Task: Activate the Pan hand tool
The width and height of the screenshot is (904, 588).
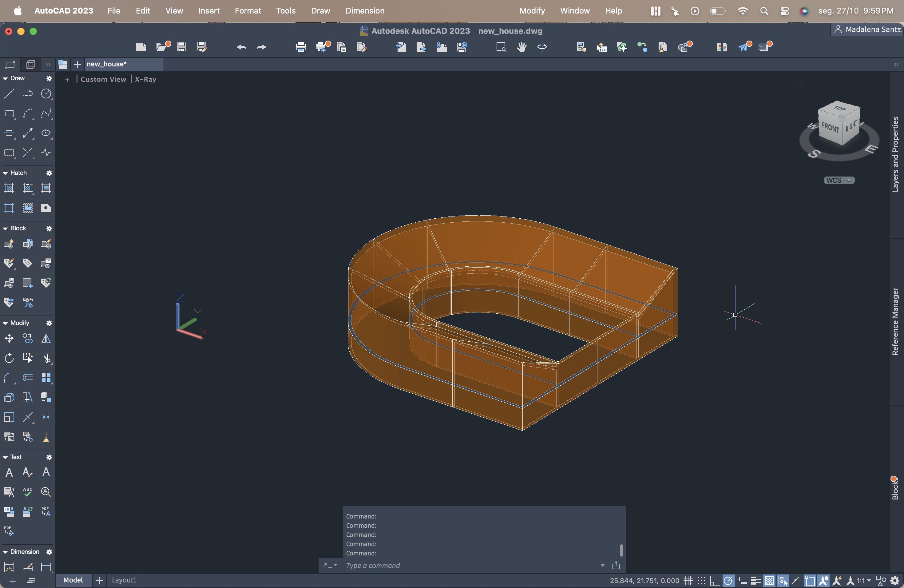Action: point(521,47)
